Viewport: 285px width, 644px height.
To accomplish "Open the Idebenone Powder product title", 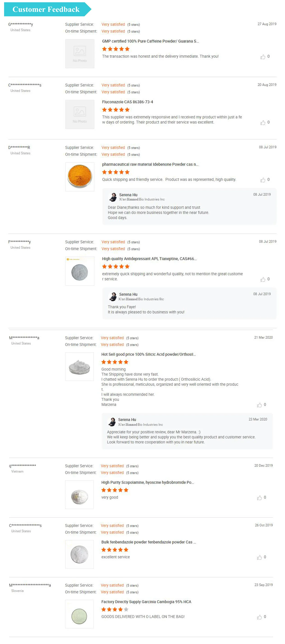I will point(150,164).
